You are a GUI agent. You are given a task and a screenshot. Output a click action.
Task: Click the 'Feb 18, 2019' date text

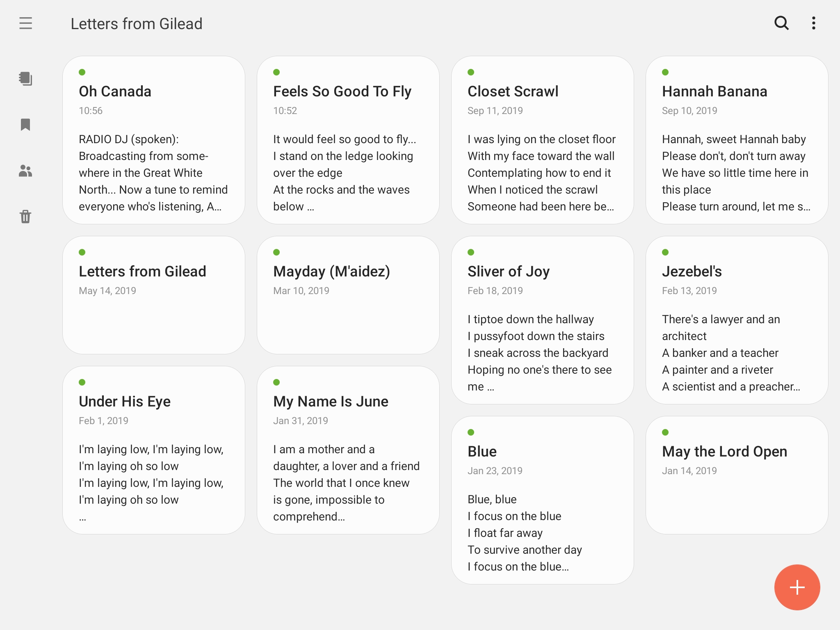(x=495, y=291)
